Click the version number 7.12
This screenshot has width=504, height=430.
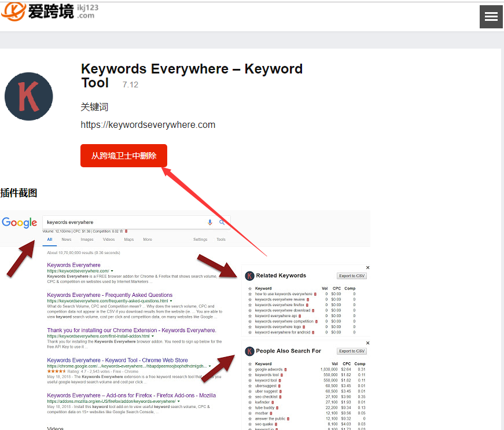[x=130, y=84]
